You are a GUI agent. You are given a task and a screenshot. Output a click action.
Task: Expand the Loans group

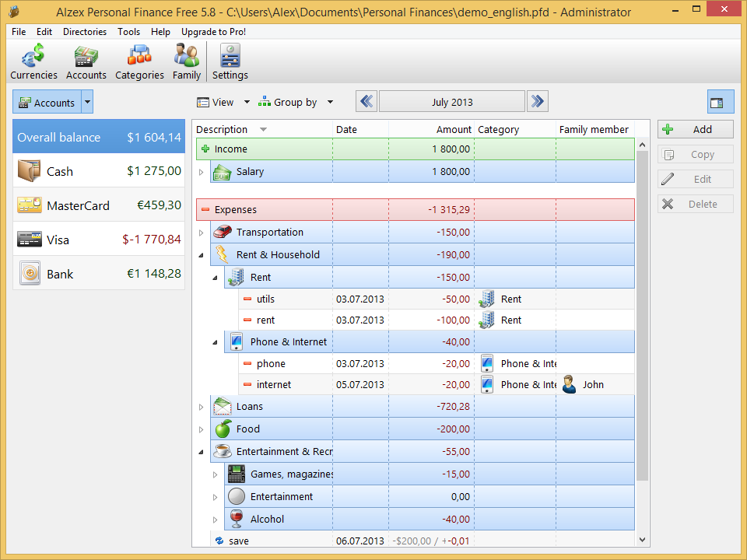[201, 407]
